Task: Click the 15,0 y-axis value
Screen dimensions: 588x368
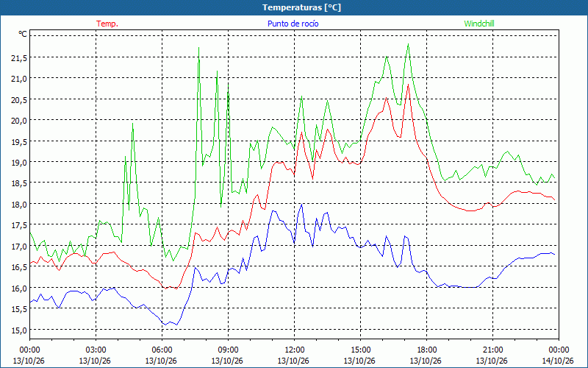Action: [19, 330]
